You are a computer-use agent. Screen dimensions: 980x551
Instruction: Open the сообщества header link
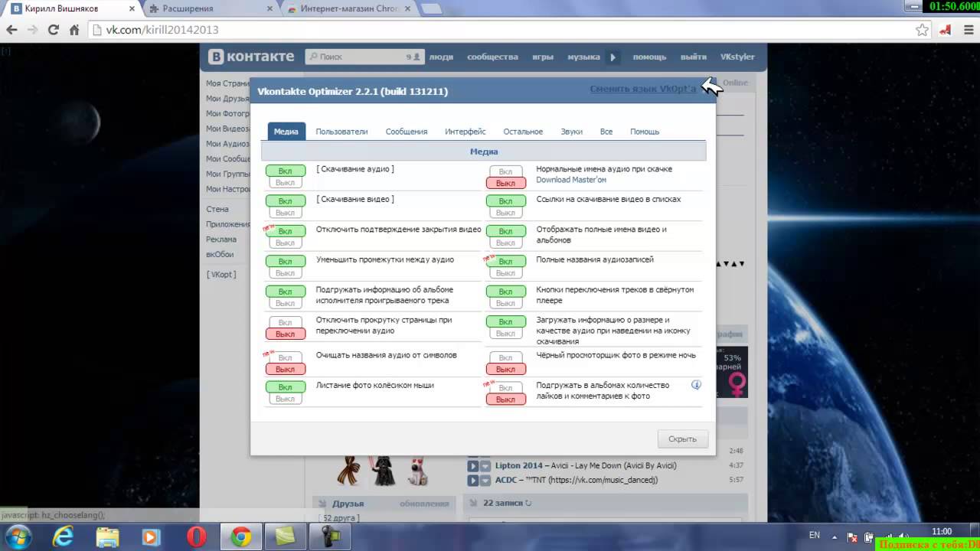tap(492, 57)
